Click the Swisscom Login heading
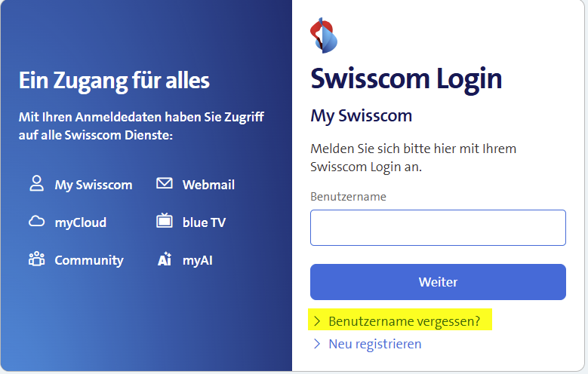This screenshot has height=374, width=588. click(406, 78)
